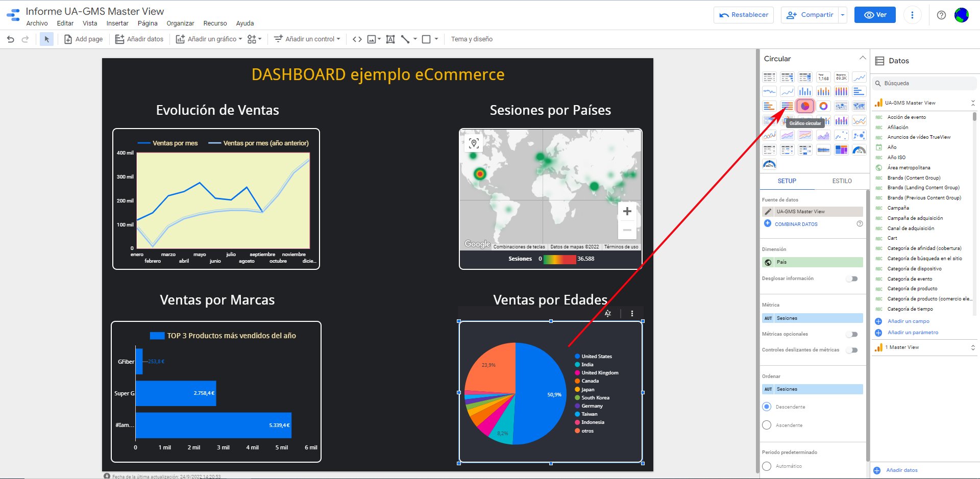Click Añadir un campo link
The height and width of the screenshot is (479, 980).
coord(908,321)
